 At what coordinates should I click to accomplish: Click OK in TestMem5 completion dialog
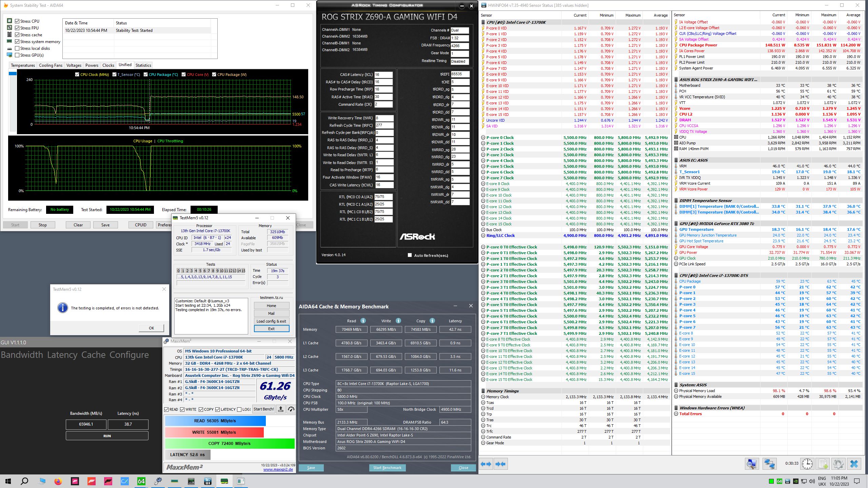(151, 328)
